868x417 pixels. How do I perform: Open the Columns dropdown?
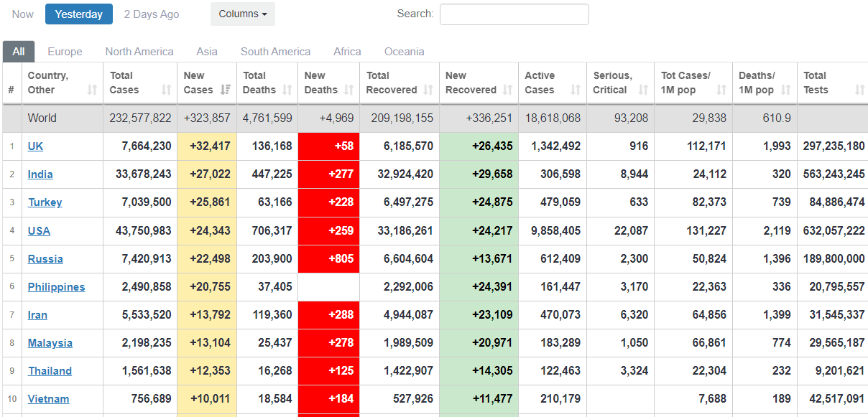tap(242, 14)
